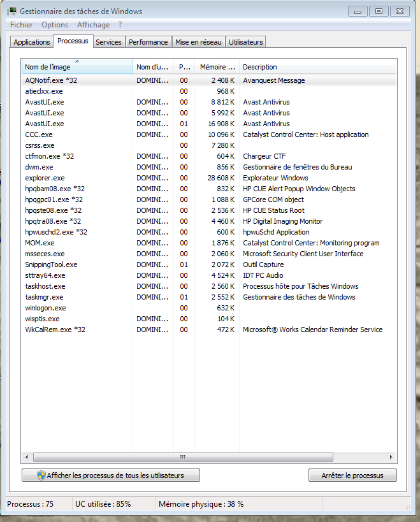
Task: Click the horizontal scrollbar thumb
Action: (x=183, y=457)
